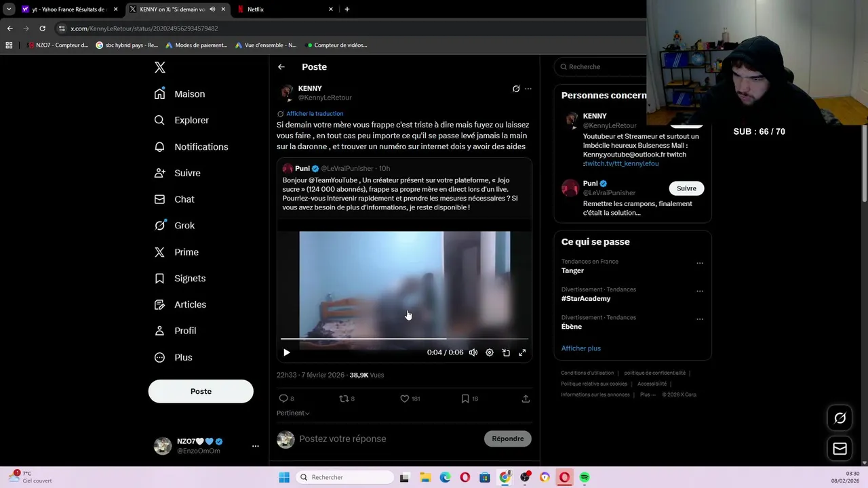
Task: Open the Tanger trend
Action: pyautogui.click(x=572, y=270)
